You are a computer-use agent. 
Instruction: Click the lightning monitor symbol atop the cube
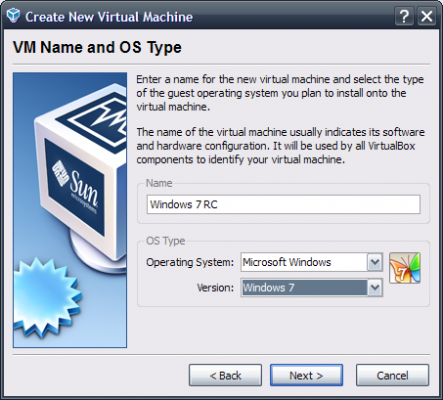100,117
